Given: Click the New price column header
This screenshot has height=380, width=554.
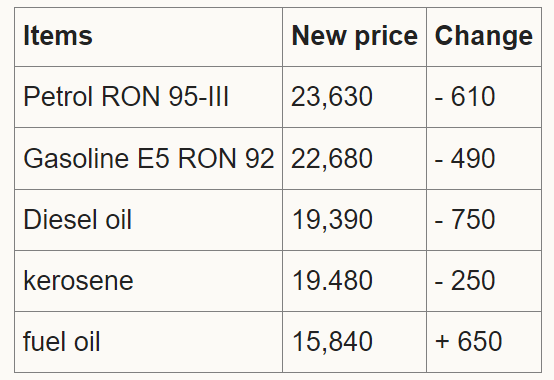Looking at the screenshot, I should tap(354, 37).
